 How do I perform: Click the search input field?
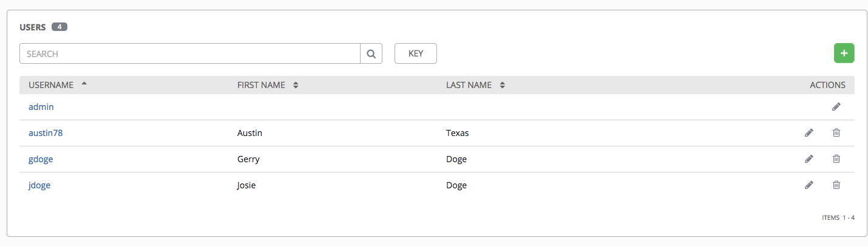(189, 53)
